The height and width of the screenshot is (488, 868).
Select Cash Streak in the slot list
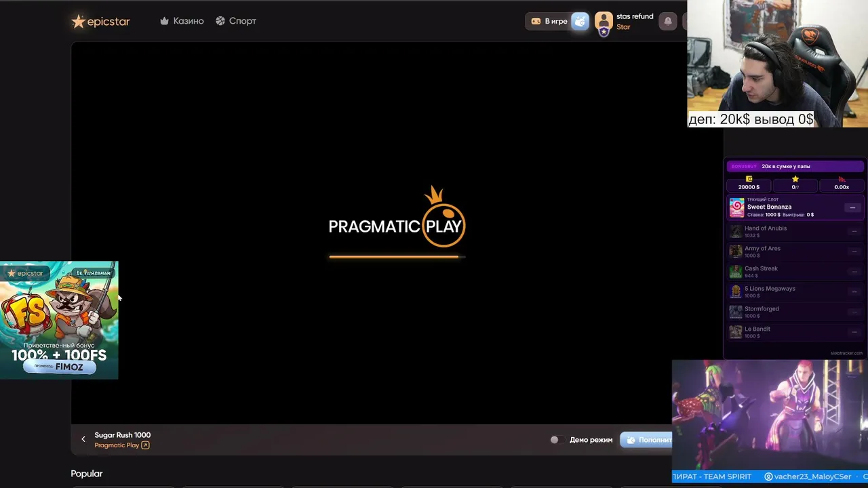click(x=795, y=272)
